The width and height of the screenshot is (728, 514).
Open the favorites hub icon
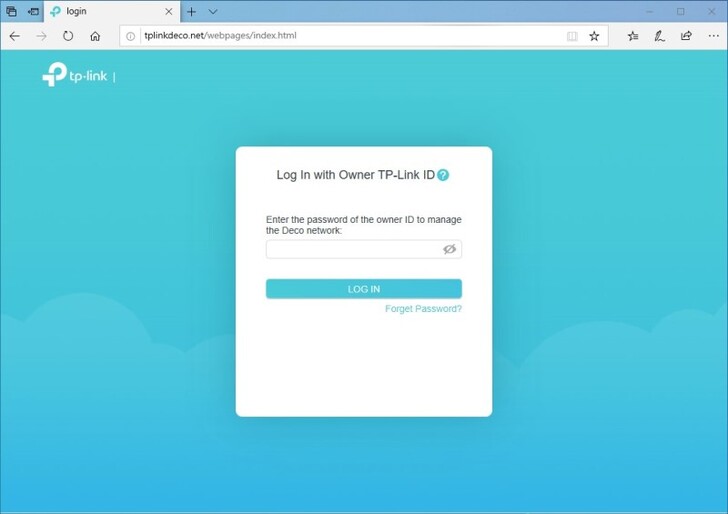click(633, 36)
